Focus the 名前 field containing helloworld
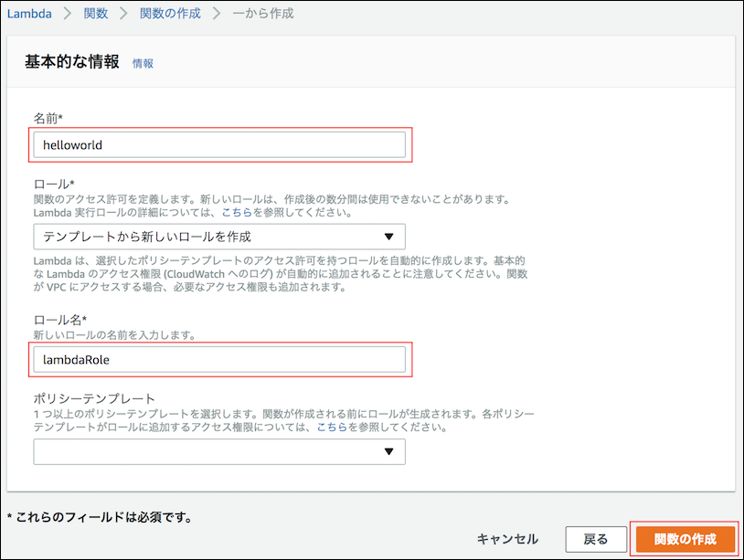This screenshot has width=744, height=560. pyautogui.click(x=219, y=144)
